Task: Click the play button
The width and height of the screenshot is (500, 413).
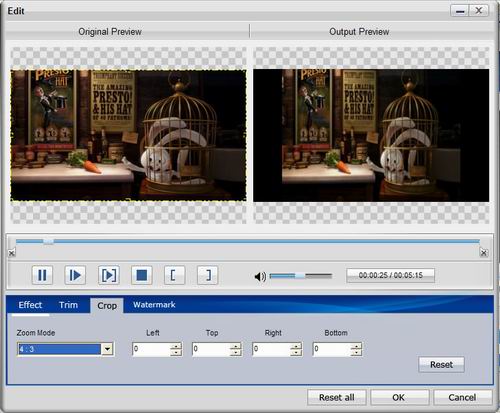Action: click(x=75, y=275)
